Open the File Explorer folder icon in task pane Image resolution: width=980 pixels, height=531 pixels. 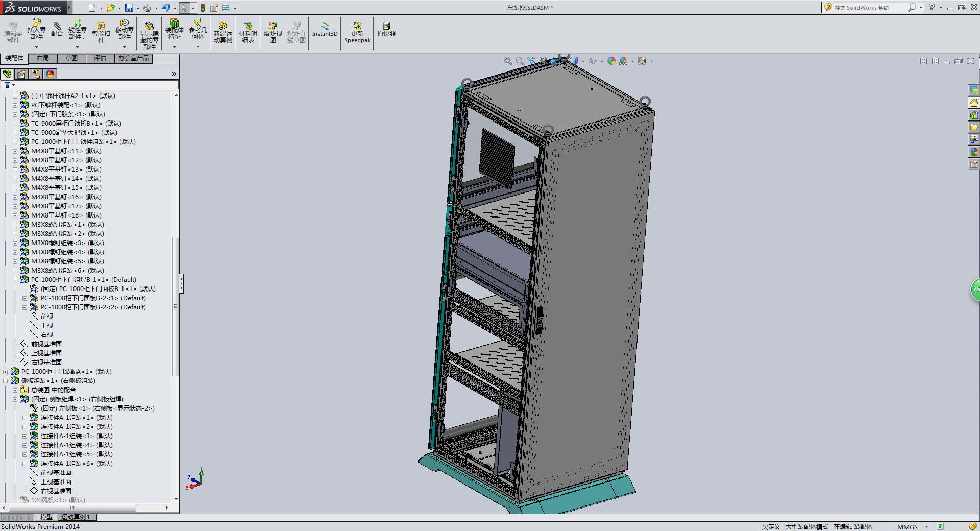(x=974, y=127)
